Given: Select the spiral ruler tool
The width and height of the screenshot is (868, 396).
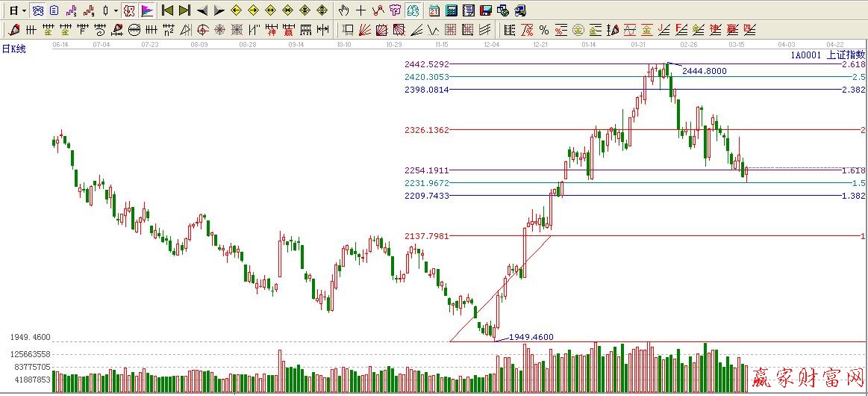Looking at the screenshot, I should pyautogui.click(x=100, y=29).
